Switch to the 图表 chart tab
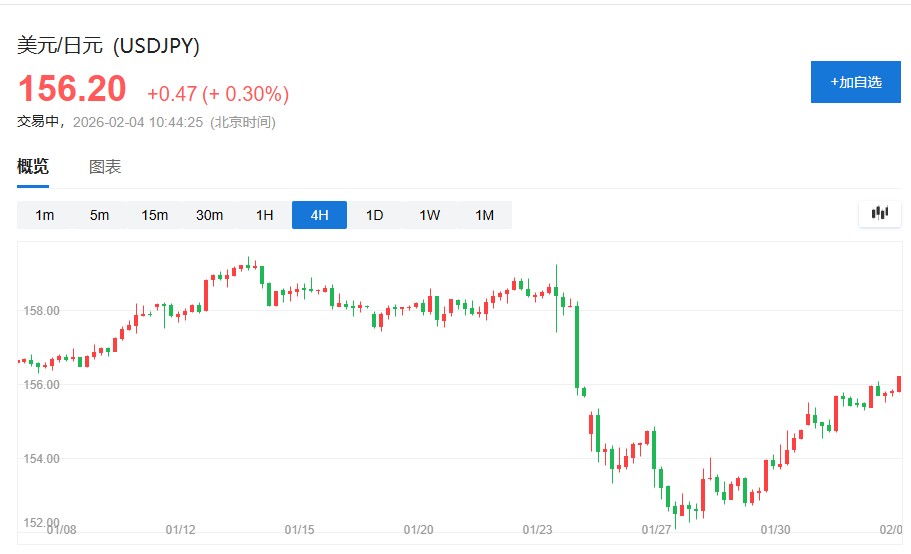 105,167
